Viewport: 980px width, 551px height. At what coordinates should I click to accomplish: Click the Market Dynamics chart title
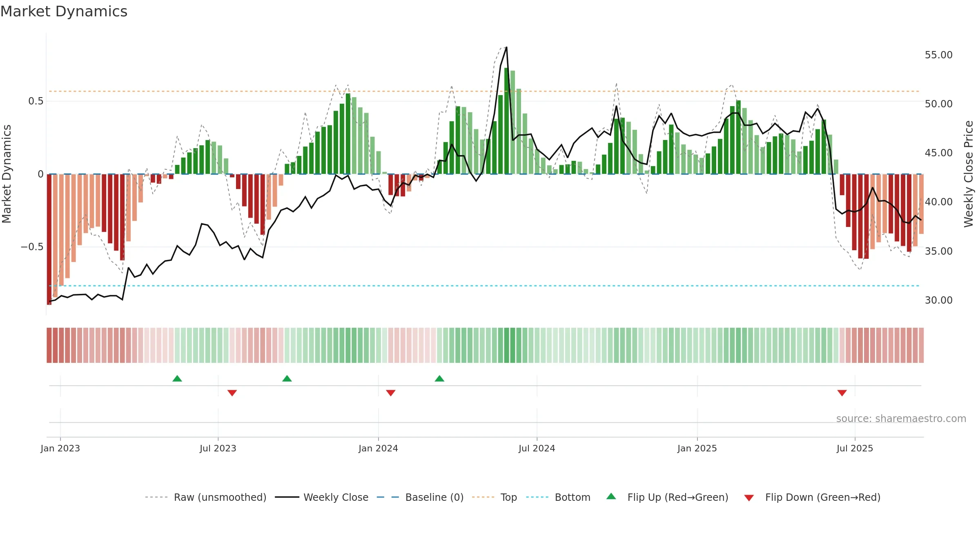coord(64,11)
